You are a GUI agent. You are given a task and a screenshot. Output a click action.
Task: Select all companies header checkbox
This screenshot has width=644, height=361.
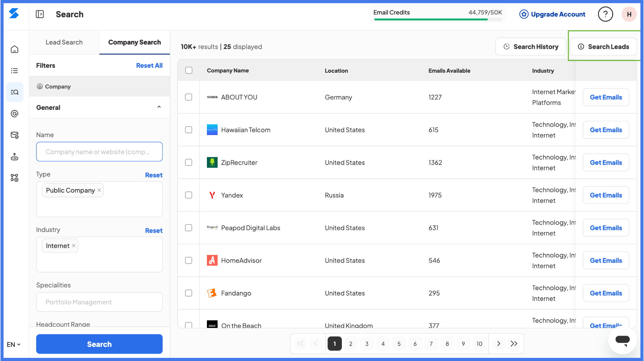click(189, 70)
